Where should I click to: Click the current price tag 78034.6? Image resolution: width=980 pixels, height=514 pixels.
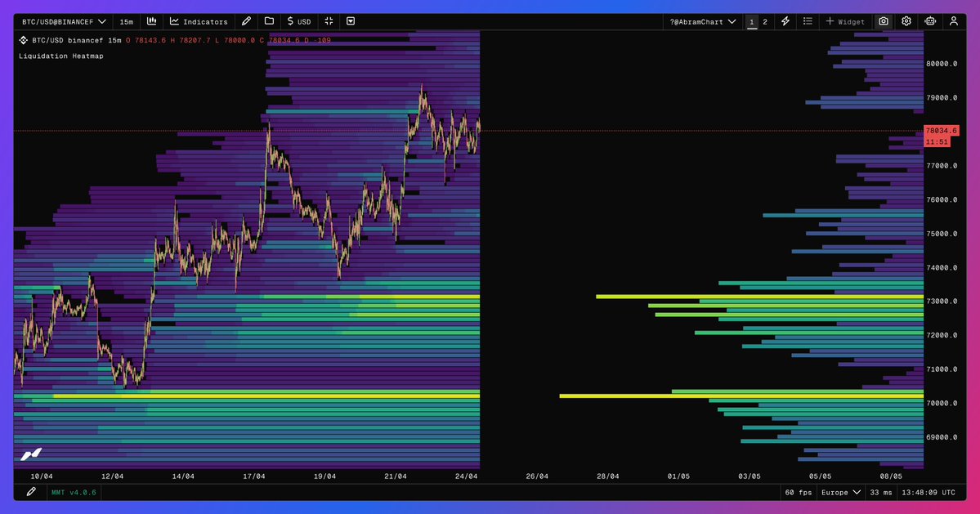click(x=941, y=131)
